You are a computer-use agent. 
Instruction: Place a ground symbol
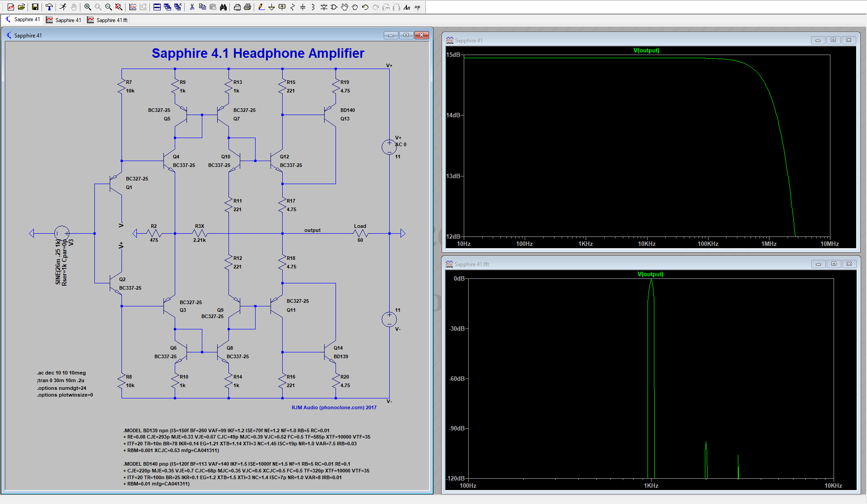[272, 7]
